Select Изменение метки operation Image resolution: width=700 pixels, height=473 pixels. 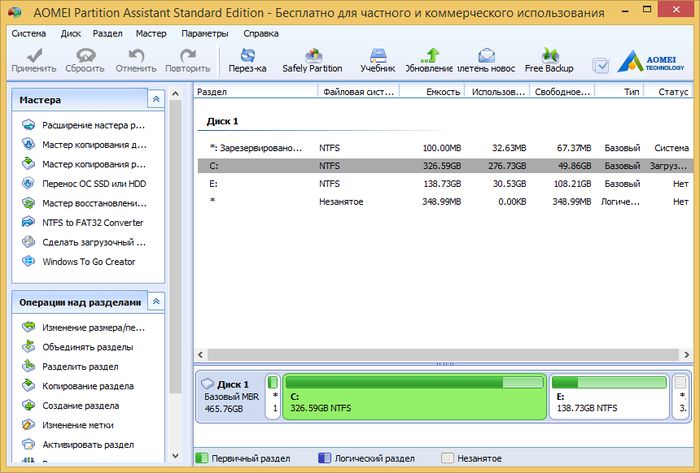(67, 425)
